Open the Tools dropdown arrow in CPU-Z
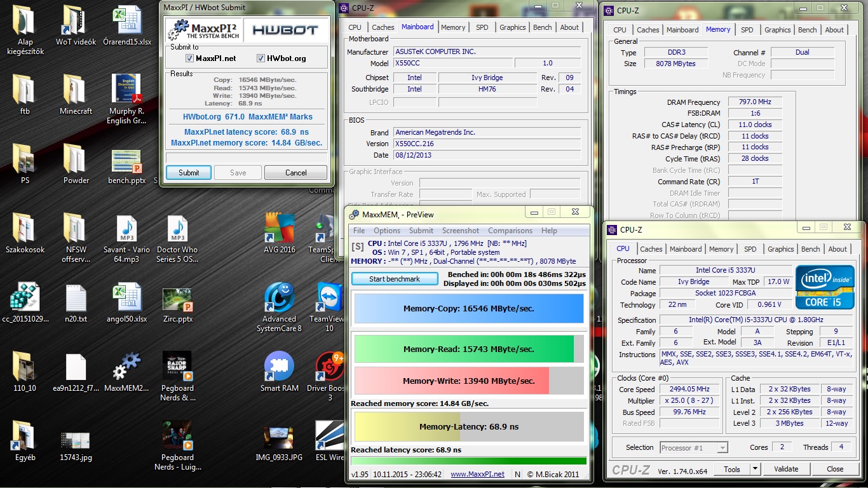The width and height of the screenshot is (868, 488). (755, 469)
